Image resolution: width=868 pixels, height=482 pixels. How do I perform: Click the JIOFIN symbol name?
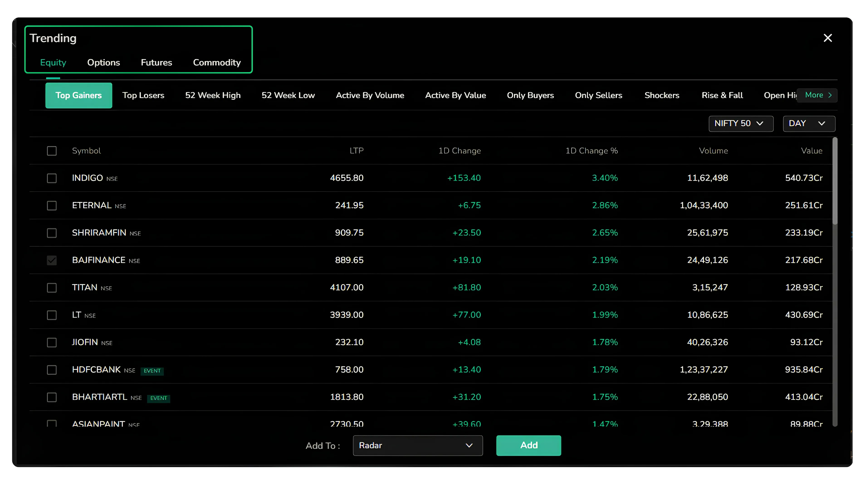pyautogui.click(x=85, y=342)
